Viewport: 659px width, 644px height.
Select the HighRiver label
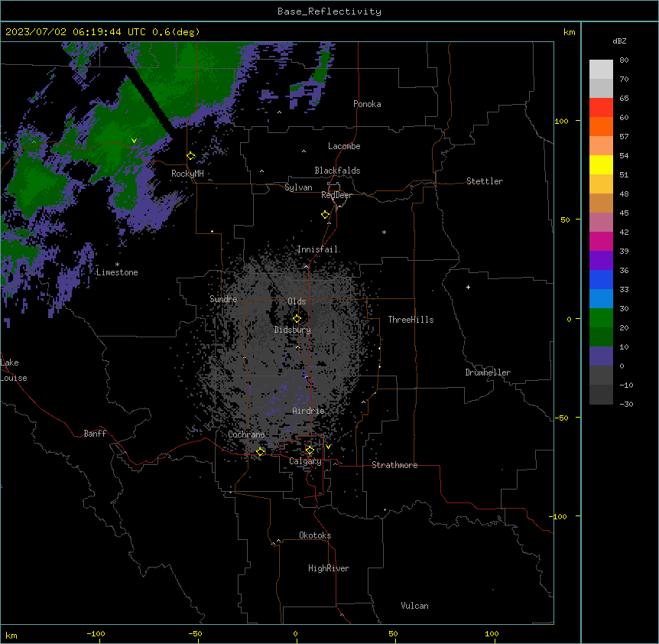[329, 568]
